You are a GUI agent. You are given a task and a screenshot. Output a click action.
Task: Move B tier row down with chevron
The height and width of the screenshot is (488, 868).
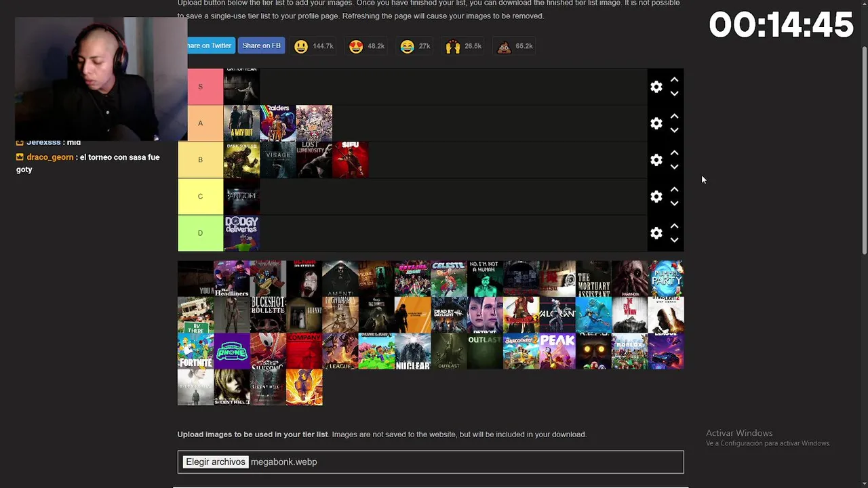[x=674, y=167]
